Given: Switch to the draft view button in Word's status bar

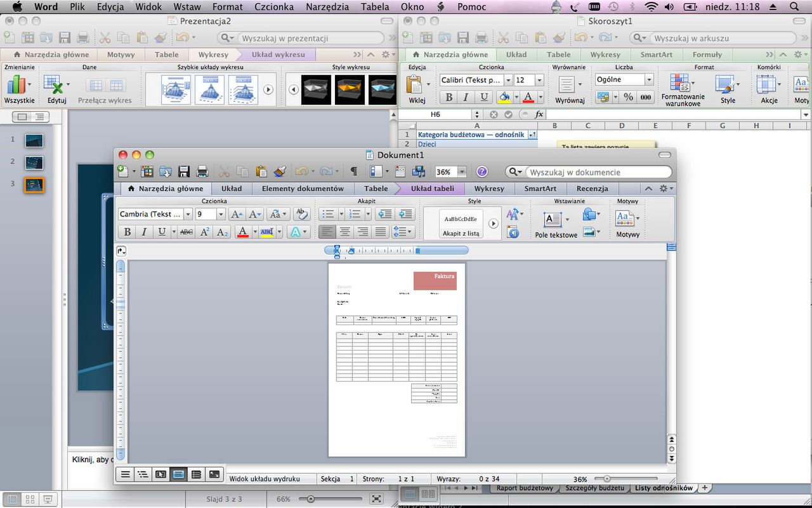Looking at the screenshot, I should pos(125,474).
